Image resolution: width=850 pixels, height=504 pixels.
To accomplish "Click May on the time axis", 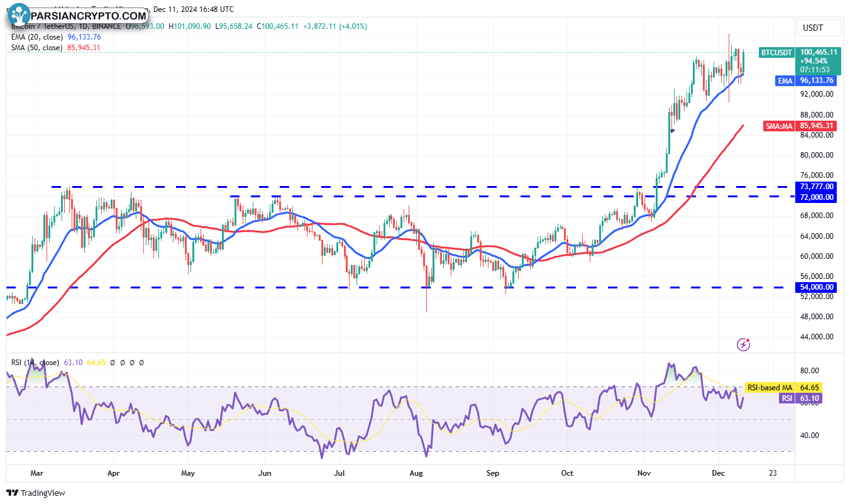I will [187, 473].
